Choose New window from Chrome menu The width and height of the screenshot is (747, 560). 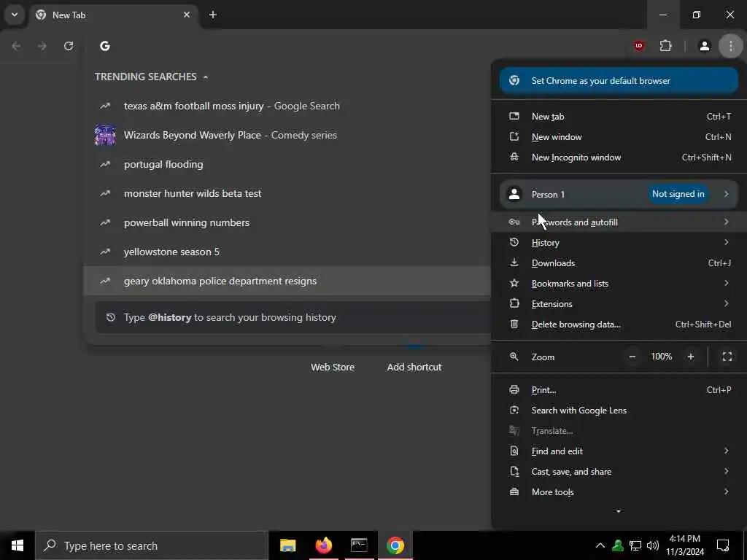619,136
